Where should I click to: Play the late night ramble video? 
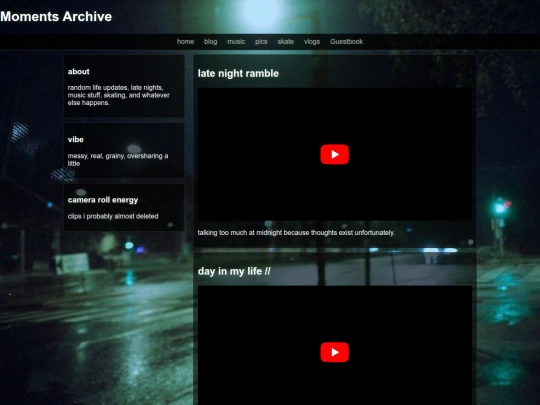tap(334, 154)
